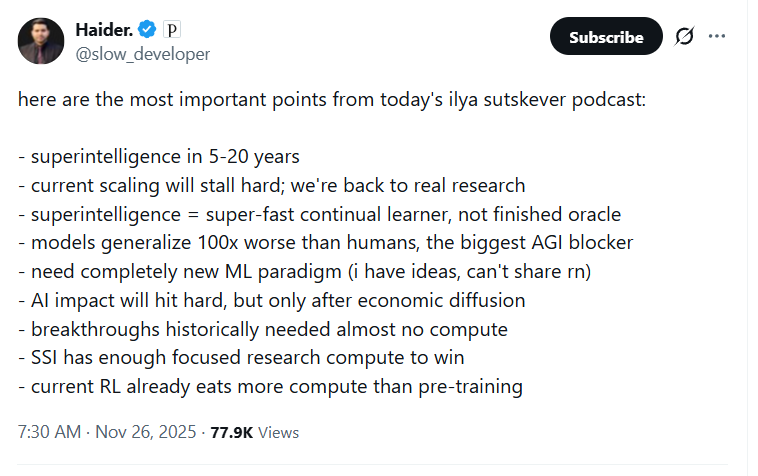Open Haider's profile picture
This screenshot has width=758, height=476.
(41, 41)
